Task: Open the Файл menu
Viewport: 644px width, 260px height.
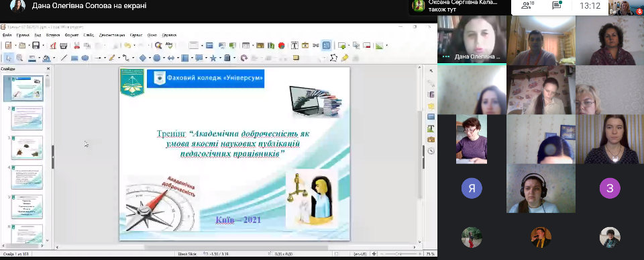Action: [7, 35]
